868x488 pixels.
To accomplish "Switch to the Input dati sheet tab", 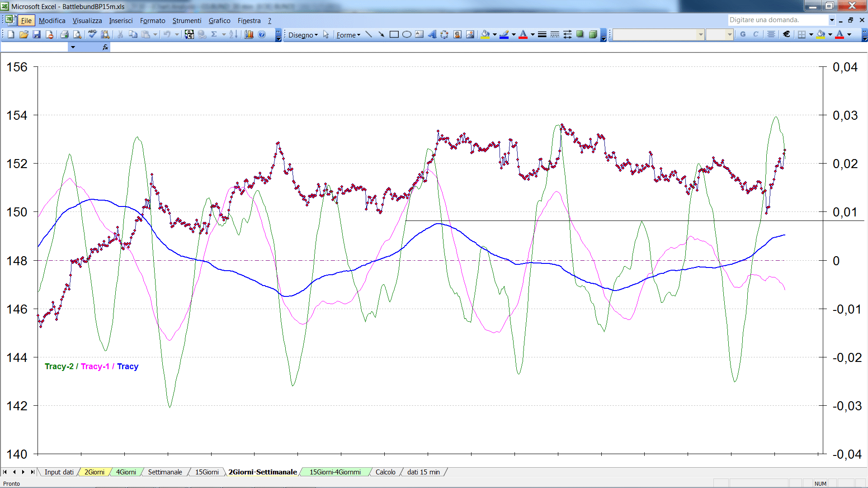I will [x=59, y=472].
